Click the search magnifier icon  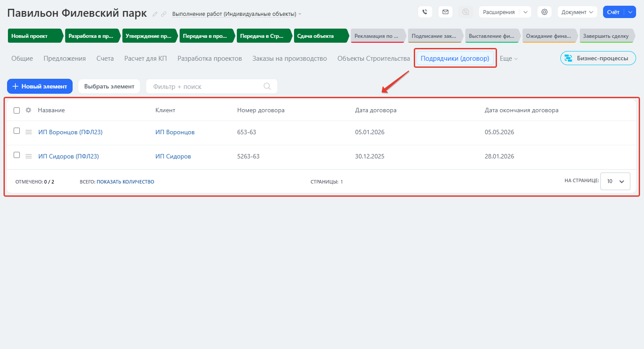coord(267,86)
